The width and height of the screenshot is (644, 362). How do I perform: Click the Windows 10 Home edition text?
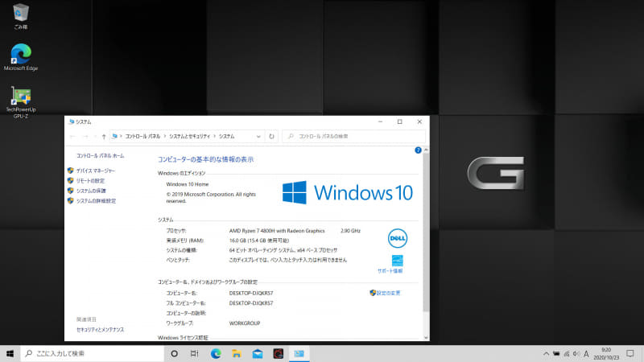click(x=188, y=184)
